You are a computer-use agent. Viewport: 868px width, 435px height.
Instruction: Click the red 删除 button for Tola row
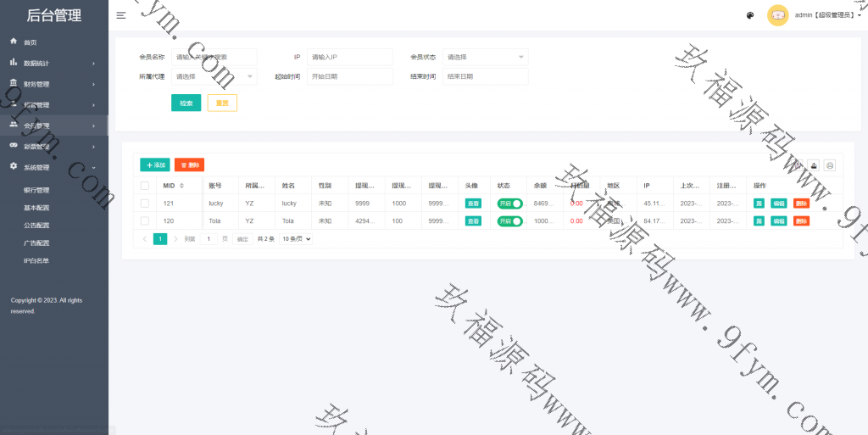(x=801, y=221)
